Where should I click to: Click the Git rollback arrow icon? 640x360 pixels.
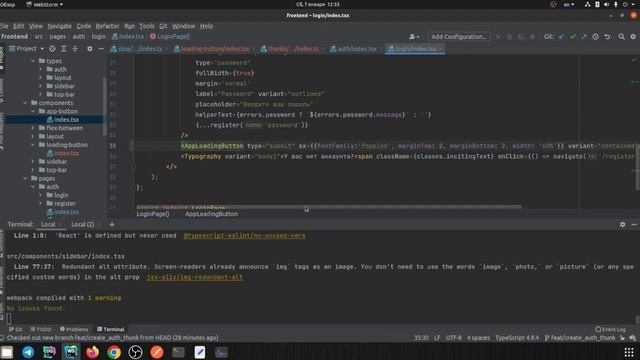(607, 37)
